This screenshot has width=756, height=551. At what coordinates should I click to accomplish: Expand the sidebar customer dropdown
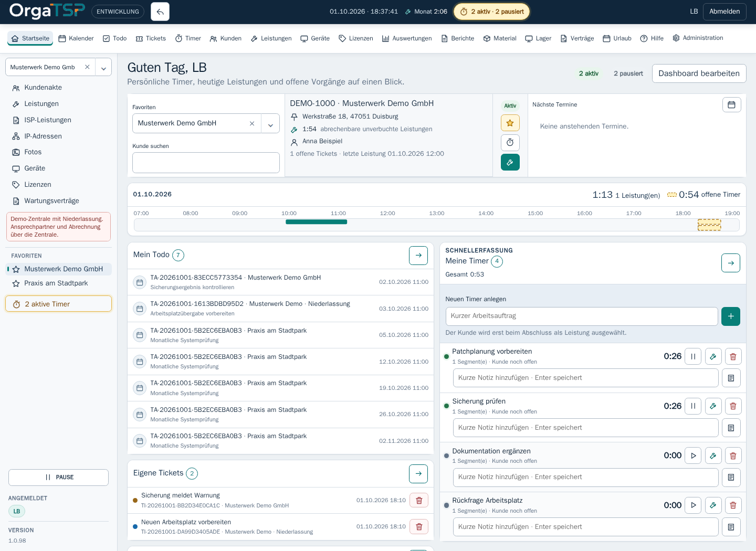click(x=103, y=67)
